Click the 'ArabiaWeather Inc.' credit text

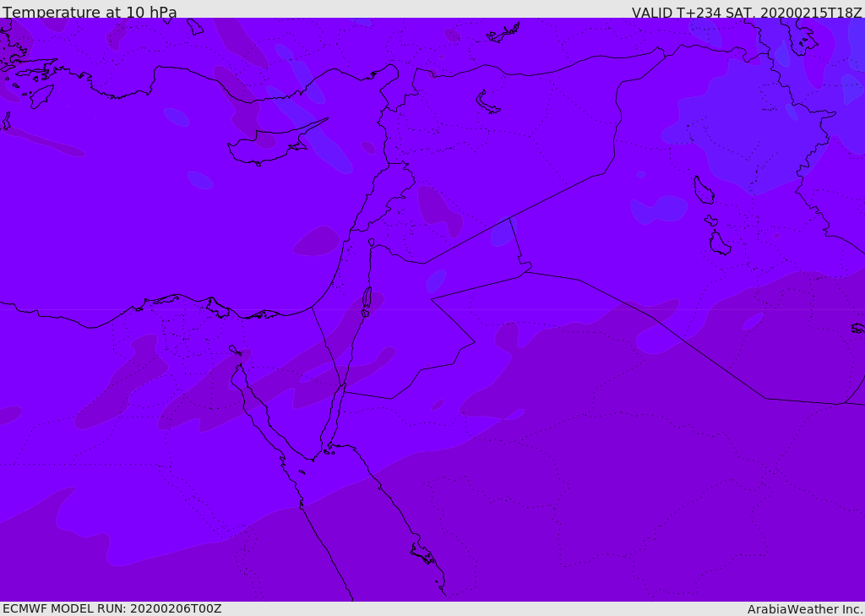point(805,609)
